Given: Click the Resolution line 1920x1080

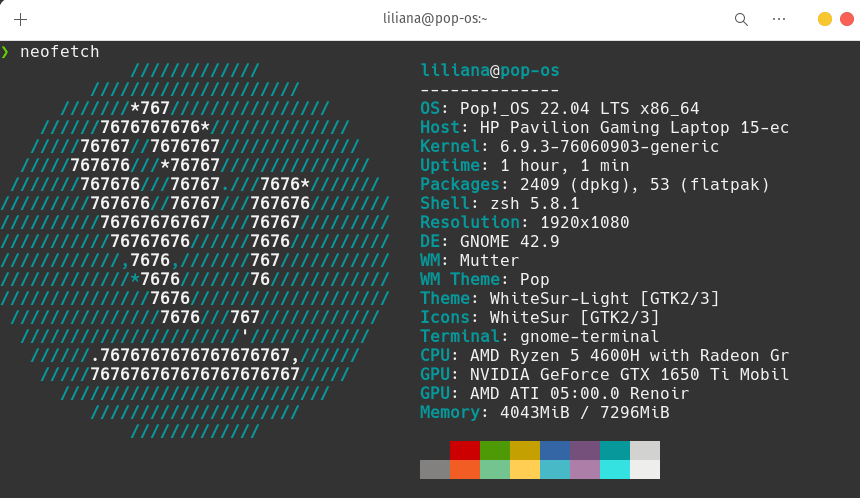Looking at the screenshot, I should [524, 223].
